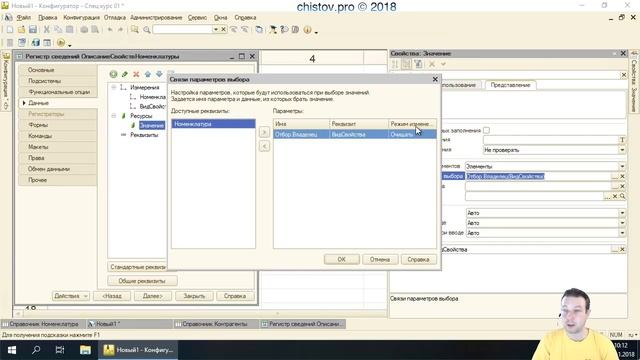Click the <Назад button
Image resolution: width=640 pixels, height=360 pixels.
tap(112, 296)
